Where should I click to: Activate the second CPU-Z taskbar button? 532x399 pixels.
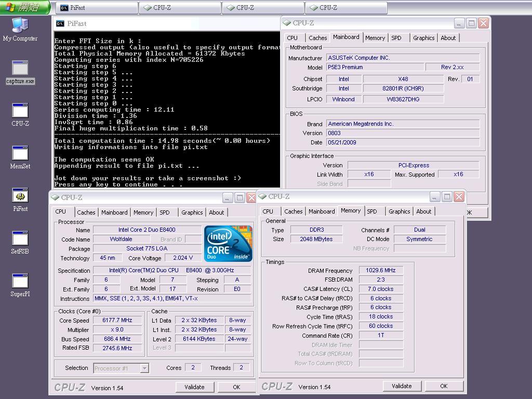(x=263, y=7)
